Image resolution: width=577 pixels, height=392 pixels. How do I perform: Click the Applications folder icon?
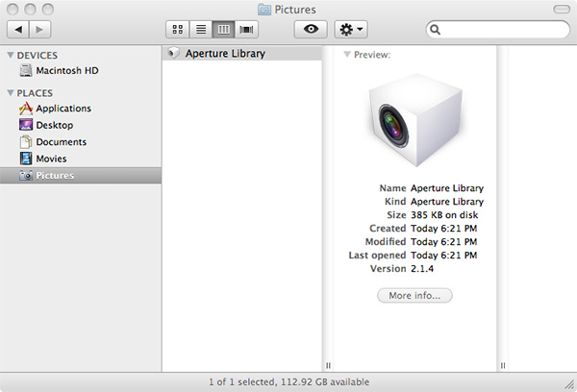tap(26, 109)
